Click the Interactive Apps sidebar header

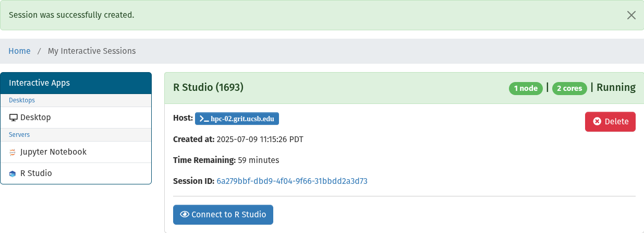[x=76, y=83]
